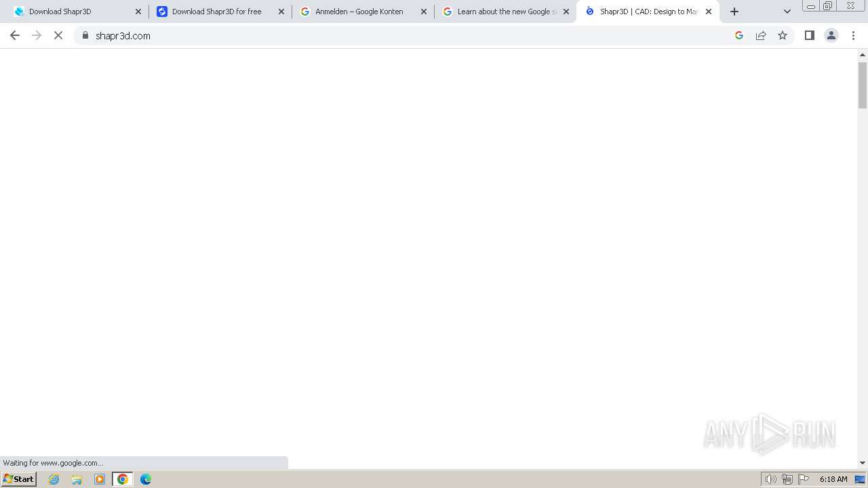Image resolution: width=868 pixels, height=488 pixels.
Task: Launch Internet Explorer from taskbar
Action: point(54,479)
